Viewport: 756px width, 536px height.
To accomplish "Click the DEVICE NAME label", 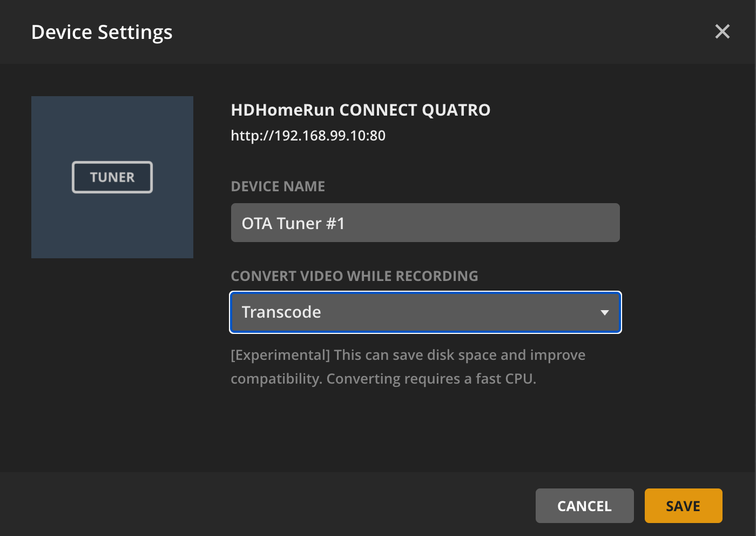I will [278, 186].
